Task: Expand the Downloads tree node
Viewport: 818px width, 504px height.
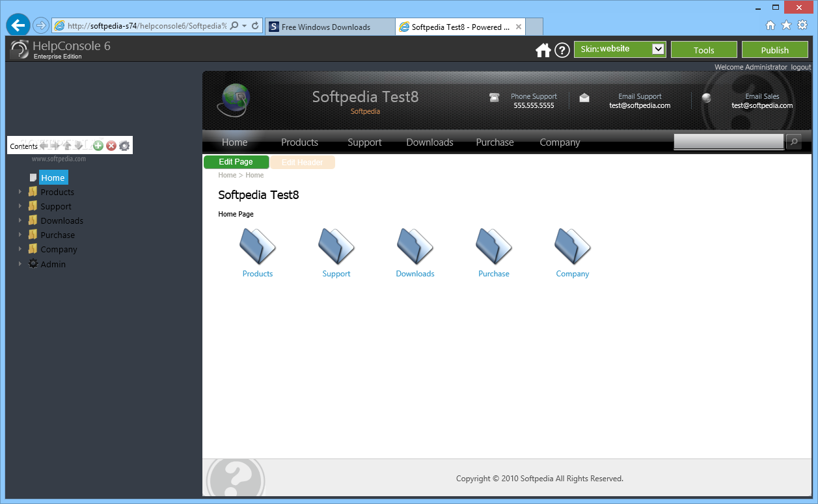Action: coord(20,220)
